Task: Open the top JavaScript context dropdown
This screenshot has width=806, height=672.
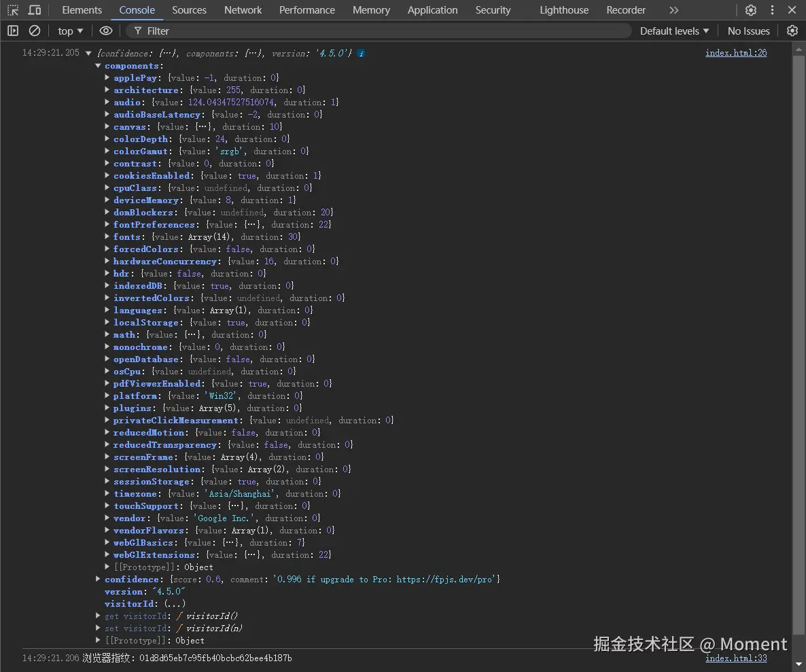Action: 71,31
